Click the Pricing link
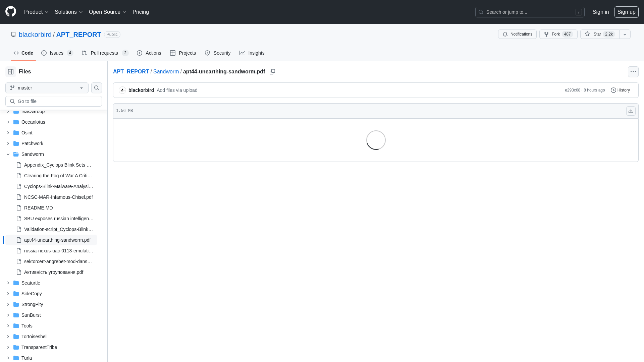Screen dimensions: 644x362 tap(141, 12)
